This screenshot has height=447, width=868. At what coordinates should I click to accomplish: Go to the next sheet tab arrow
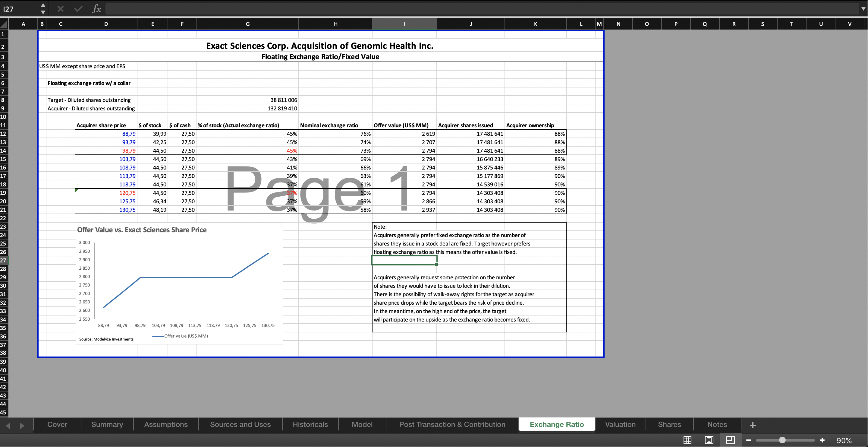coord(22,425)
